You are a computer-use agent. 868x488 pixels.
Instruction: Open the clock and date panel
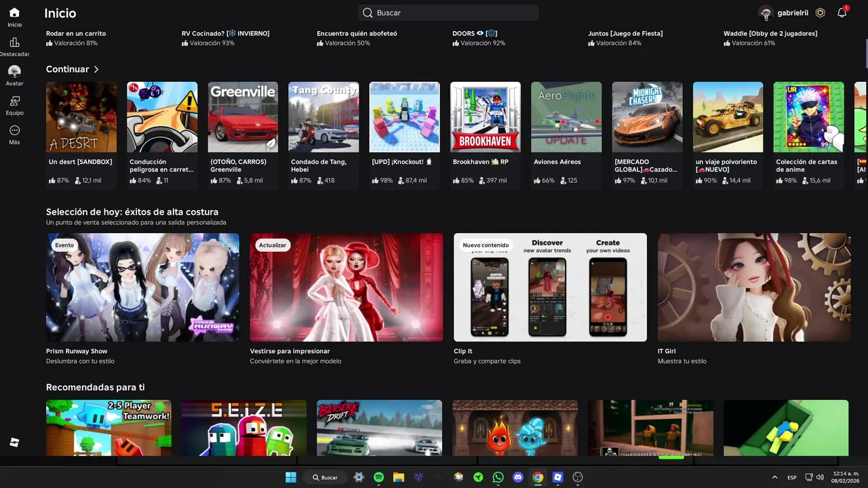846,477
